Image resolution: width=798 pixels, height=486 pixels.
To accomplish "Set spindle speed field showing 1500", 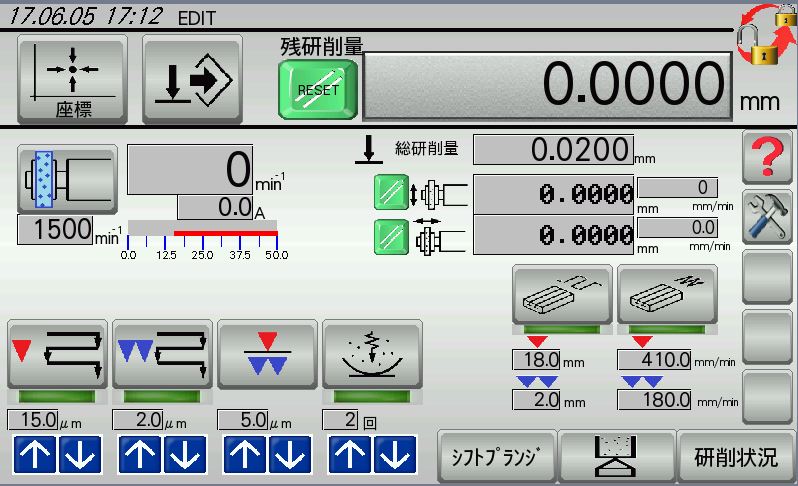I will [x=55, y=230].
